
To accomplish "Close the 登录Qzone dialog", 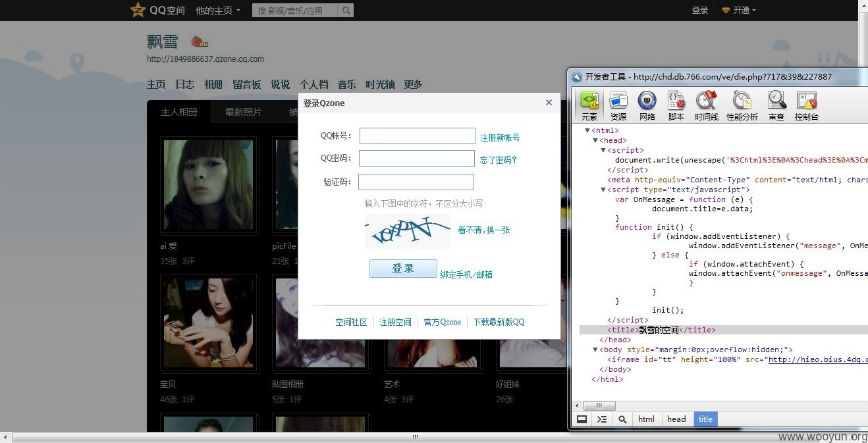I will [x=549, y=102].
